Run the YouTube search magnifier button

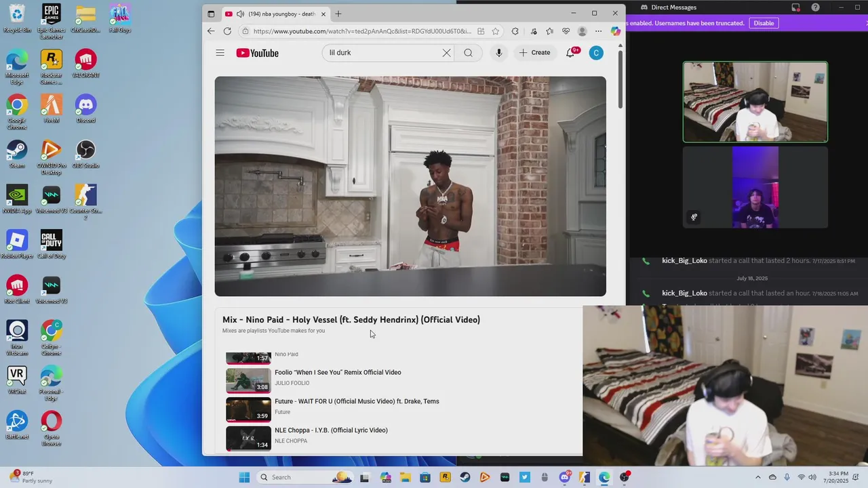(468, 53)
